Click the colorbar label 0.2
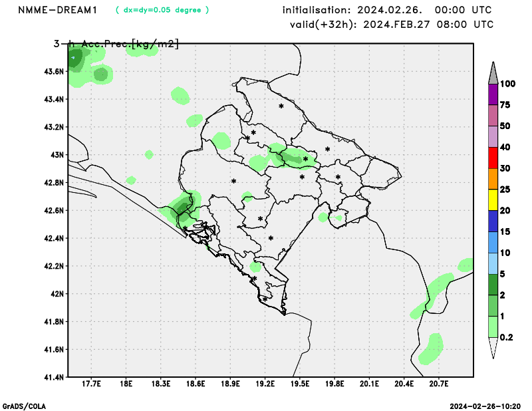The image size is (532, 411). (x=506, y=337)
